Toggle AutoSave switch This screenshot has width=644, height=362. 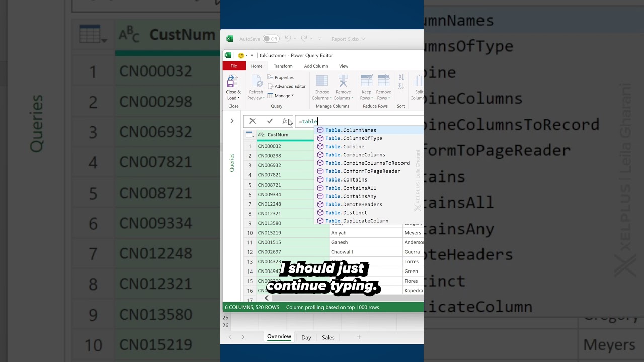(x=271, y=39)
